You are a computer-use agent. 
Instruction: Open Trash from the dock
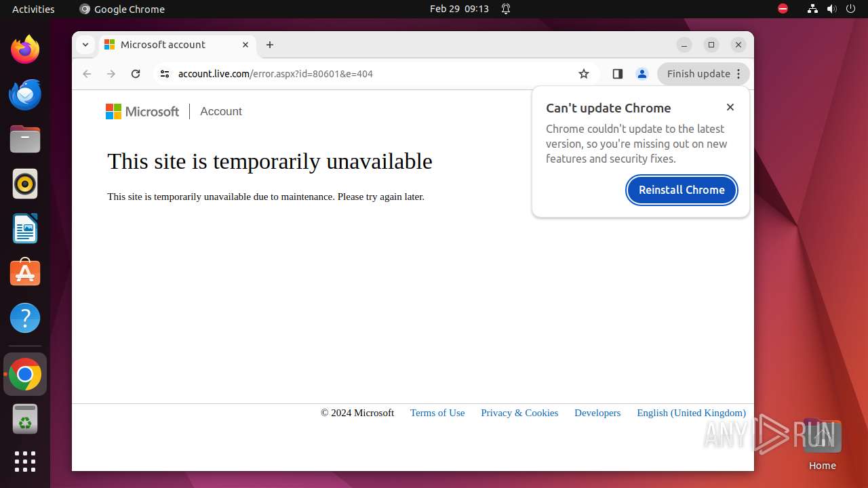pos(25,419)
